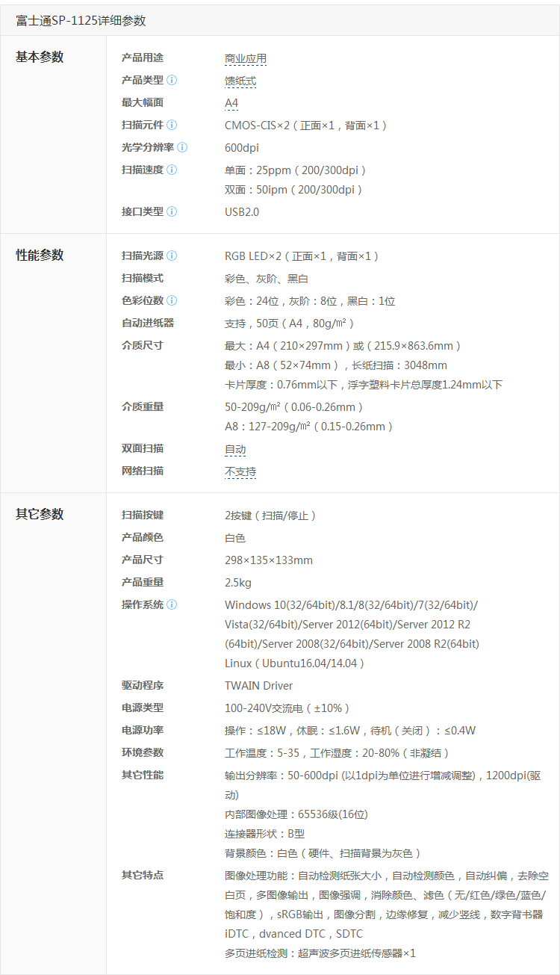Image resolution: width=560 pixels, height=975 pixels.
Task: Click the USB2.0 interface value
Action: point(242,212)
